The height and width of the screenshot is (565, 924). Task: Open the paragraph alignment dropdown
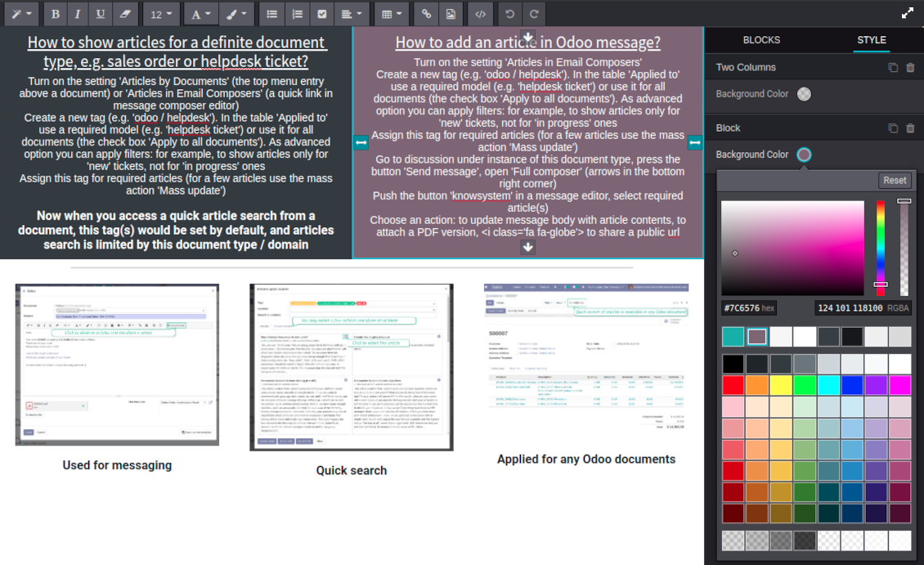(352, 14)
